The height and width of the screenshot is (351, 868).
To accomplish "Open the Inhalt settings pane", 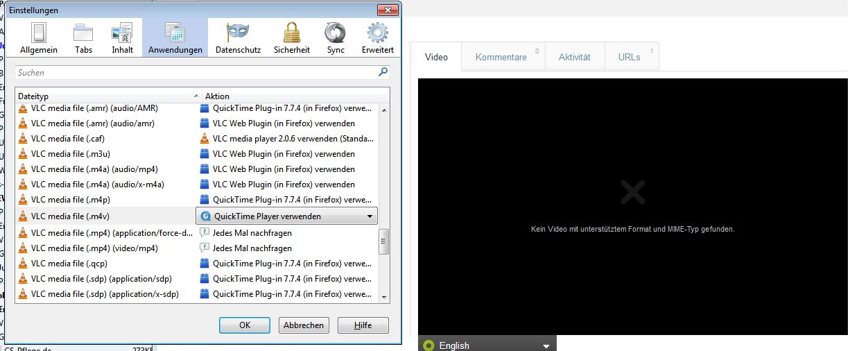I will tap(123, 38).
